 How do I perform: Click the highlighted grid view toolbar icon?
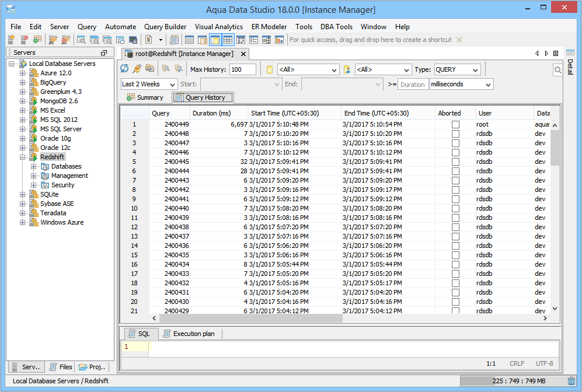coord(228,40)
